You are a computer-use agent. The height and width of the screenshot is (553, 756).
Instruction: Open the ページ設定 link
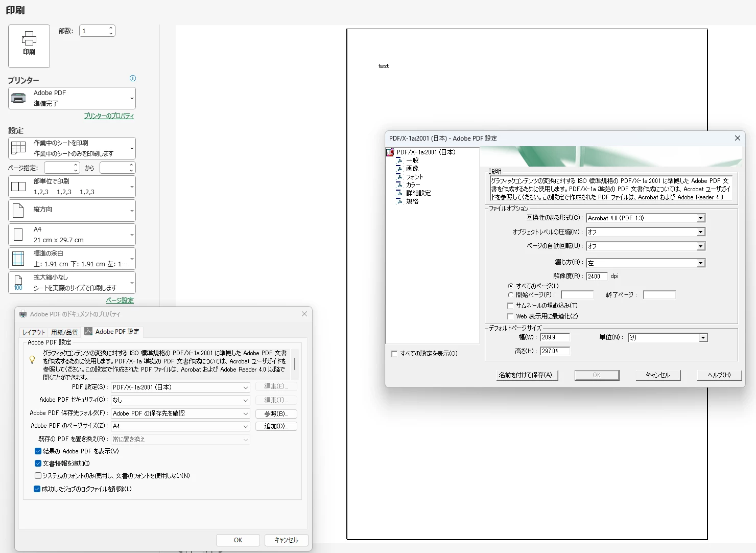coord(120,301)
